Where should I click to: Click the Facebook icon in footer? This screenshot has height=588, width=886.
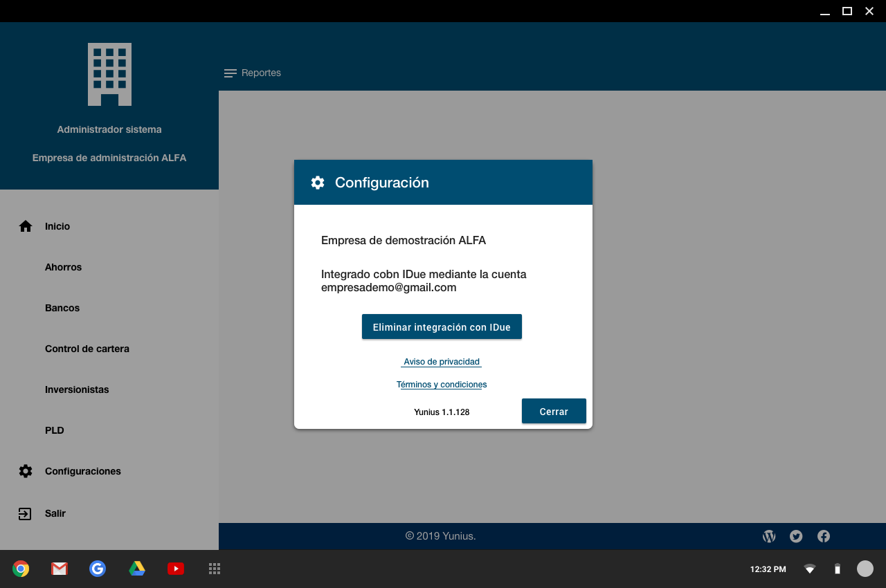(x=824, y=536)
